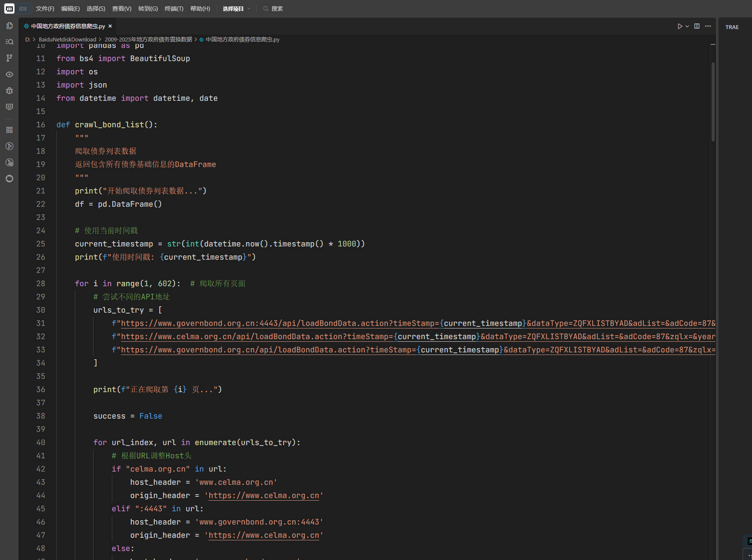Open the Extensions grid icon in sidebar
This screenshot has width=752, height=560.
tap(9, 130)
